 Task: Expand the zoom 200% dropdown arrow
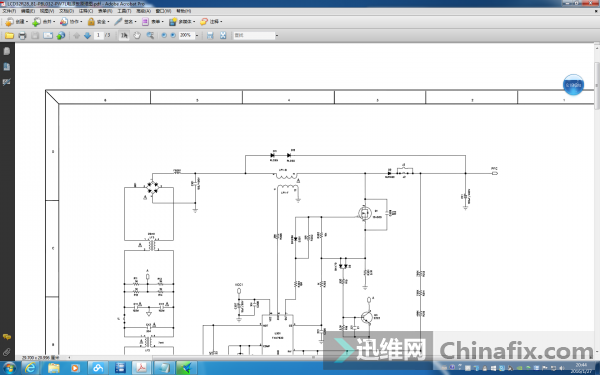click(x=197, y=36)
